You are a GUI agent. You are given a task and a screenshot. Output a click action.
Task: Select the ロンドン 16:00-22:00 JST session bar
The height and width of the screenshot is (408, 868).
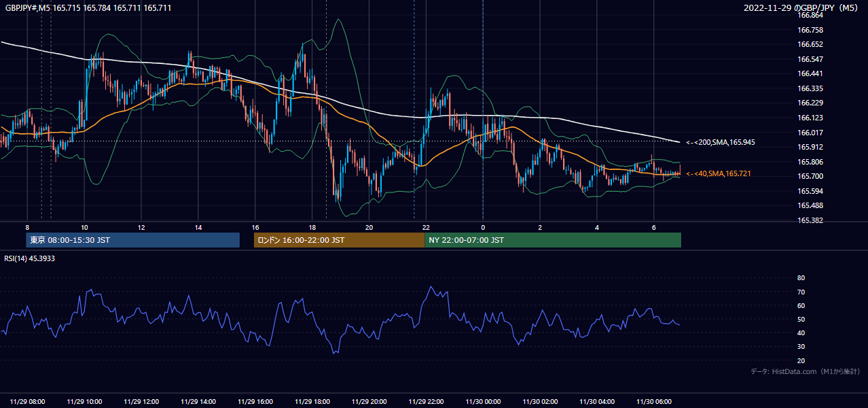(x=339, y=240)
